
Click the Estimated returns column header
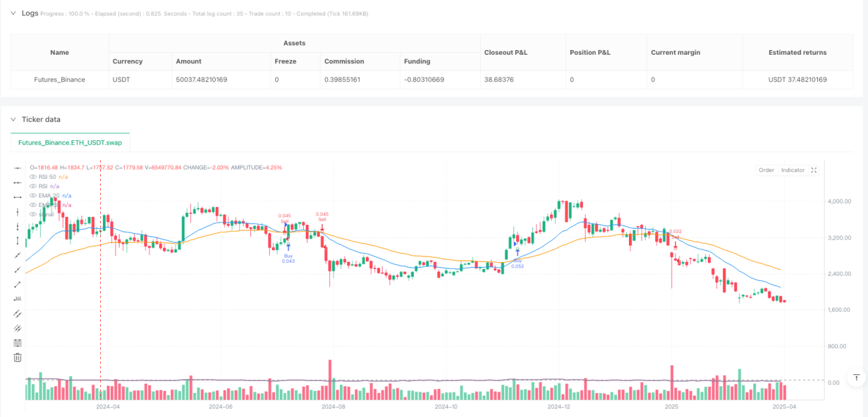click(x=797, y=52)
